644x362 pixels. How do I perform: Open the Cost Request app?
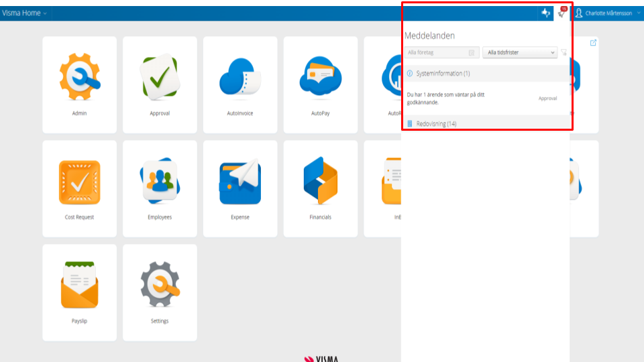click(x=79, y=188)
